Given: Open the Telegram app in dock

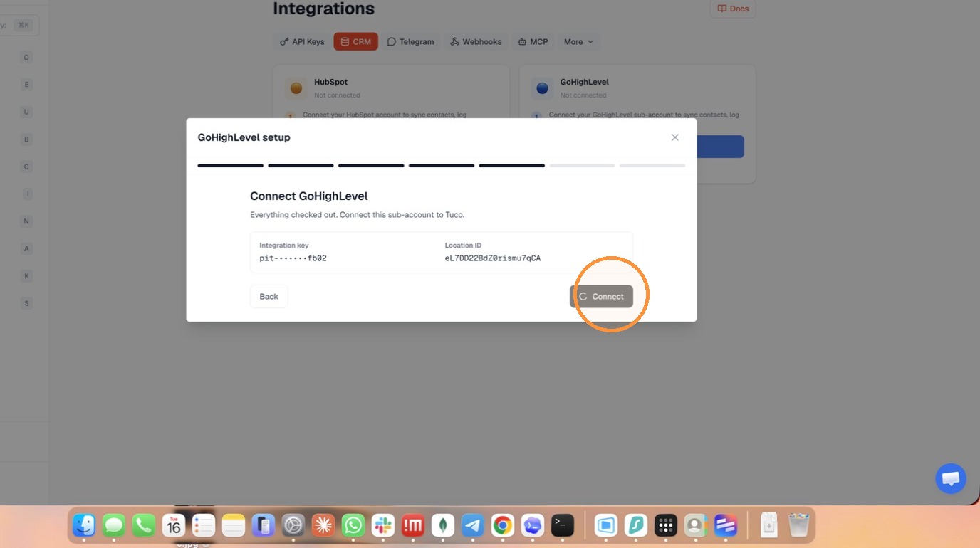Looking at the screenshot, I should [x=473, y=525].
